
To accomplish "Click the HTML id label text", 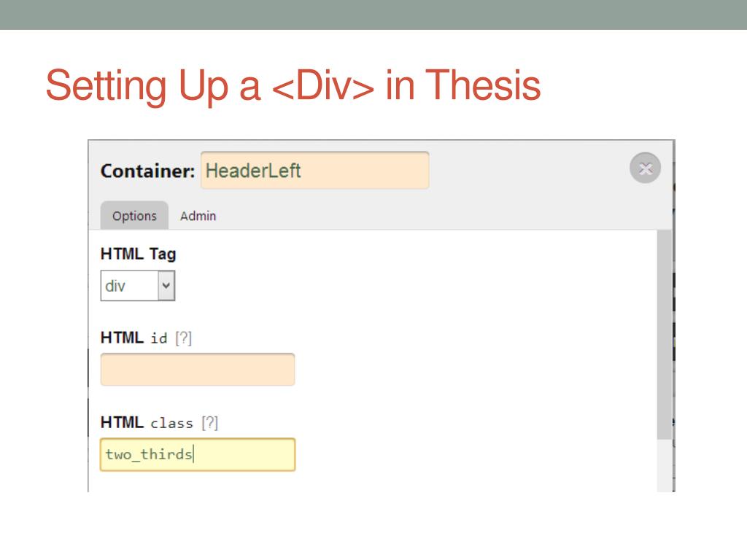I will [x=134, y=338].
